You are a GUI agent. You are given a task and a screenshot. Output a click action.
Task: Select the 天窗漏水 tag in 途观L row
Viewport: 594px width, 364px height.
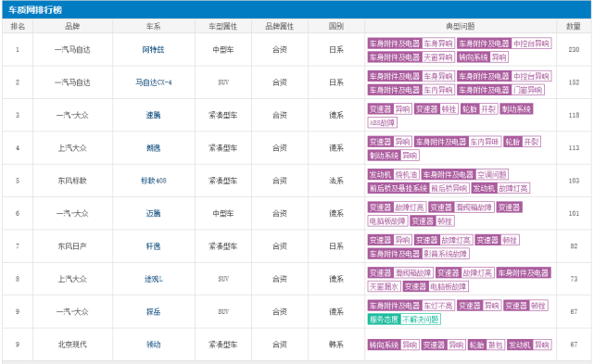tap(384, 286)
